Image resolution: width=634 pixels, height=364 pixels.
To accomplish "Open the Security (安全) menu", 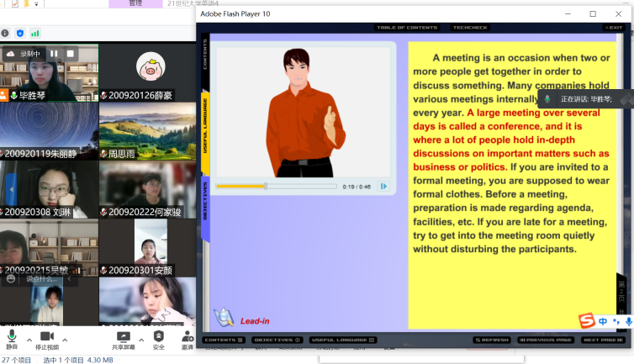I will coord(158,339).
